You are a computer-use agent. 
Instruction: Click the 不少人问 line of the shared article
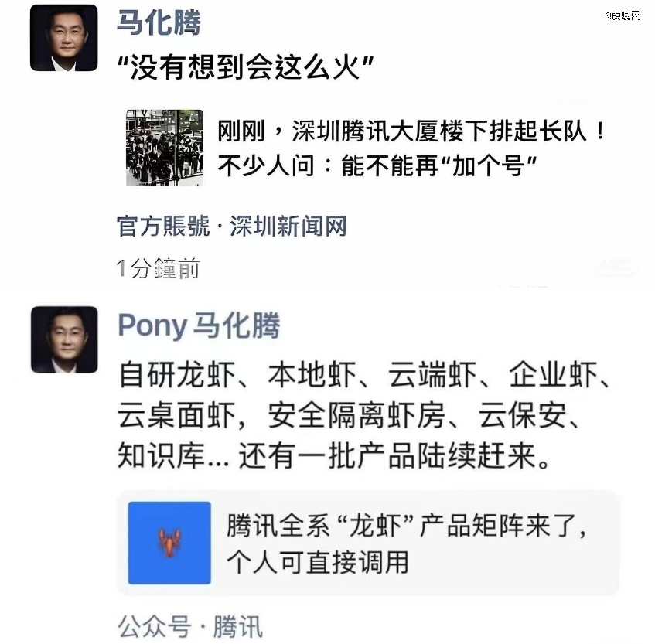click(x=378, y=165)
